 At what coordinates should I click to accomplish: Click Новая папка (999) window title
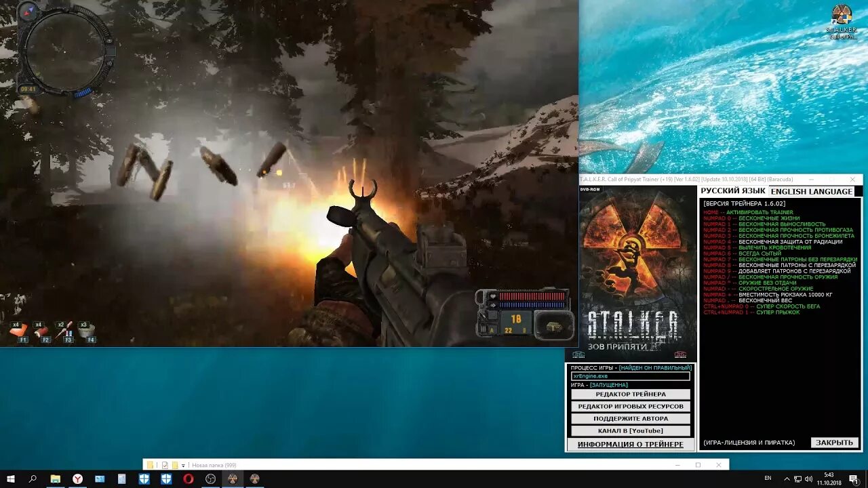click(x=214, y=465)
